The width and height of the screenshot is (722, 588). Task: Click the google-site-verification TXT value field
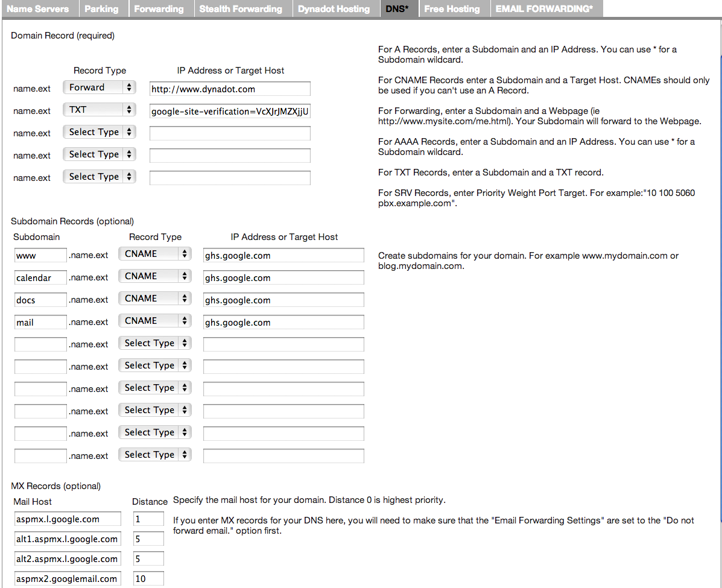click(229, 111)
